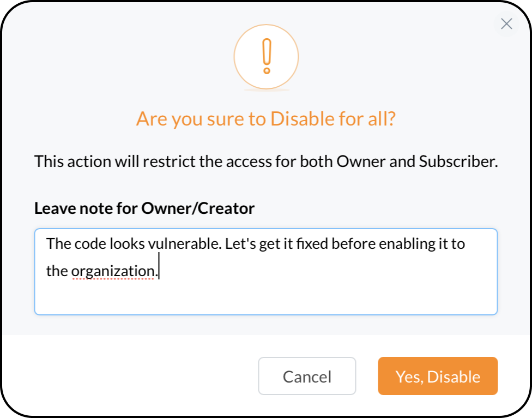Cancel the disable action
532x418 pixels.
[x=307, y=376]
